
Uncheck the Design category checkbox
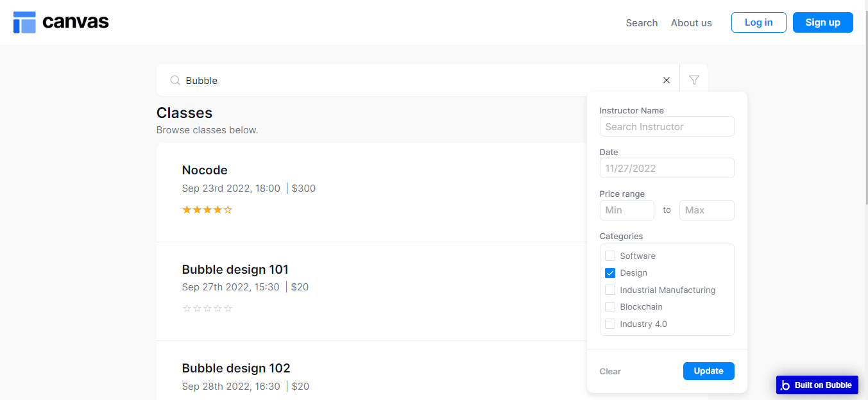click(x=610, y=273)
